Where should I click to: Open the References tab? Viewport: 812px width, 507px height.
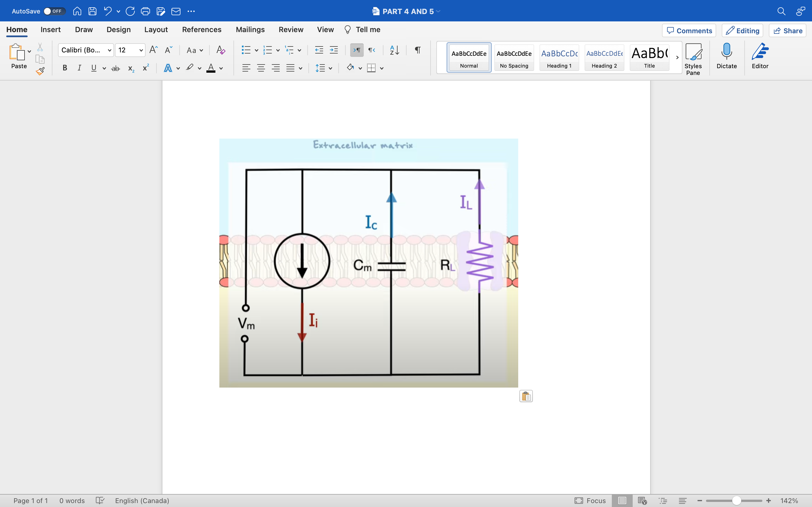click(202, 30)
